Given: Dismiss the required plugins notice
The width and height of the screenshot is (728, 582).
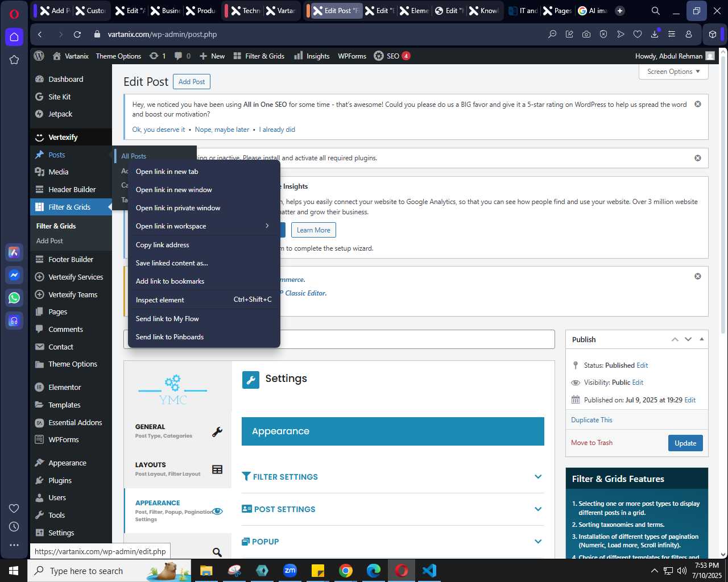Looking at the screenshot, I should coord(698,158).
